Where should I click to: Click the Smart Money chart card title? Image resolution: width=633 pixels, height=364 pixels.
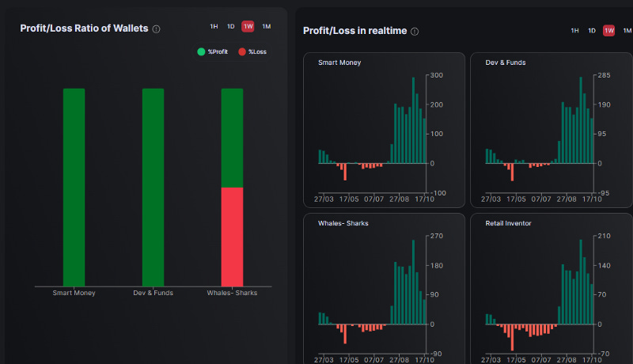[x=339, y=63]
